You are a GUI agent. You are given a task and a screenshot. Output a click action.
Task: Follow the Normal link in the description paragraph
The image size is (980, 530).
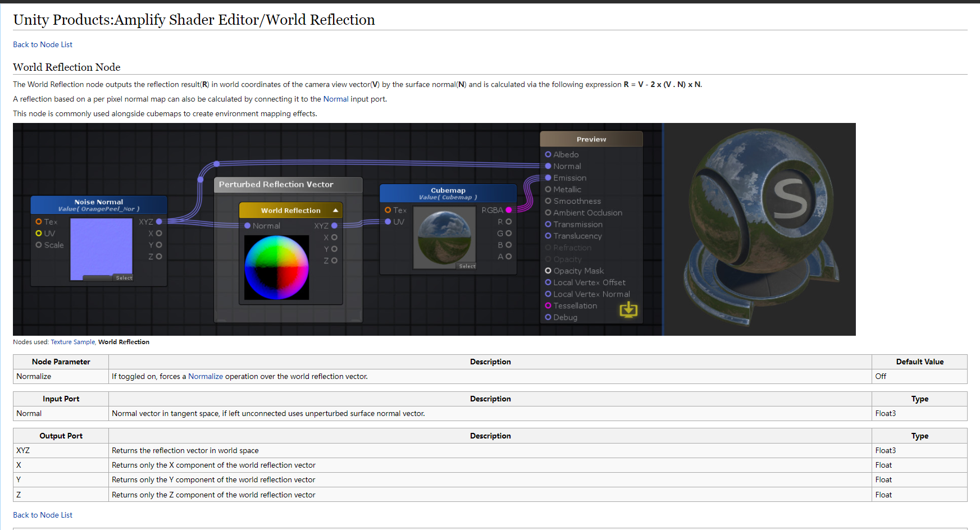[x=336, y=99]
